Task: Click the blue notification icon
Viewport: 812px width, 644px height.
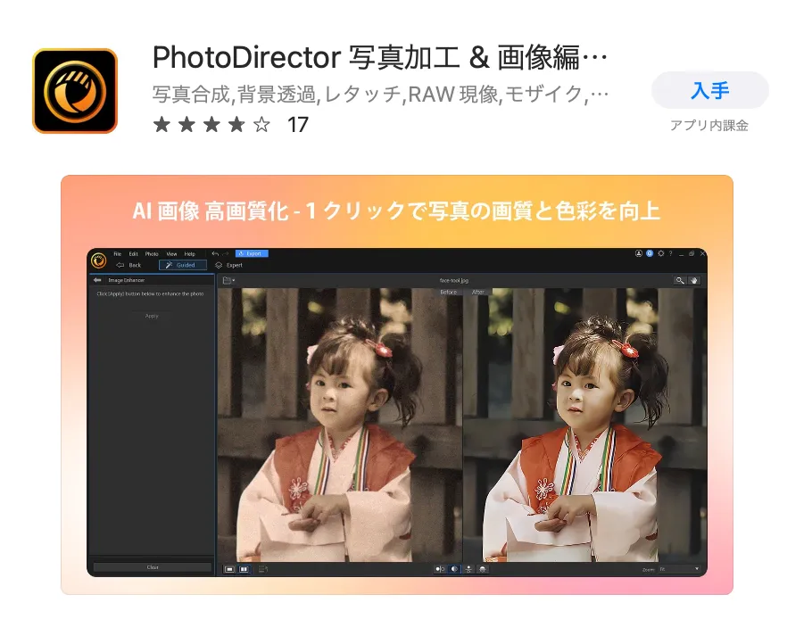Action: 650,253
